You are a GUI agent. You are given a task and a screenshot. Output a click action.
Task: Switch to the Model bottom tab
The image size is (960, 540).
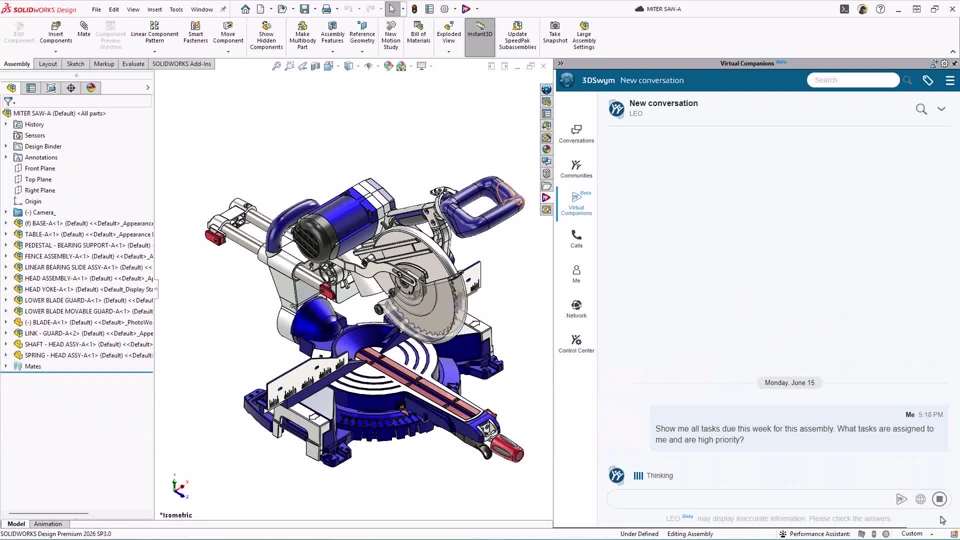16,523
